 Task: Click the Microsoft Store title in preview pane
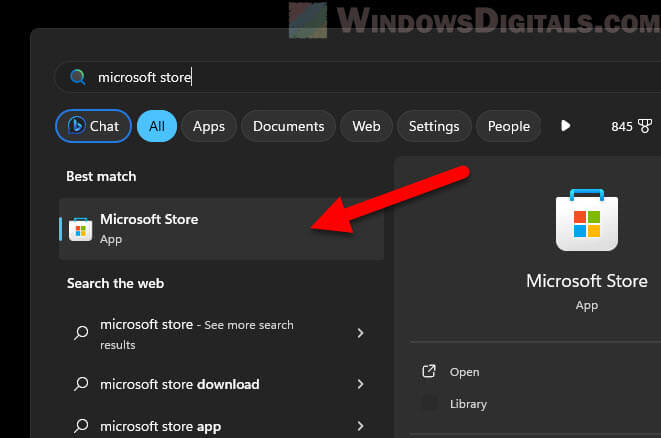point(587,281)
